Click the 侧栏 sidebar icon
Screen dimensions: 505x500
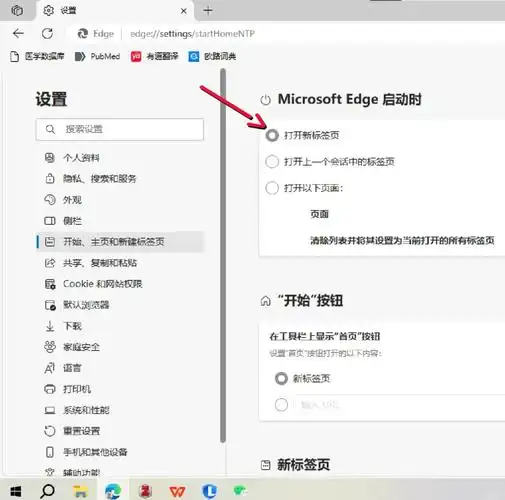pos(50,221)
